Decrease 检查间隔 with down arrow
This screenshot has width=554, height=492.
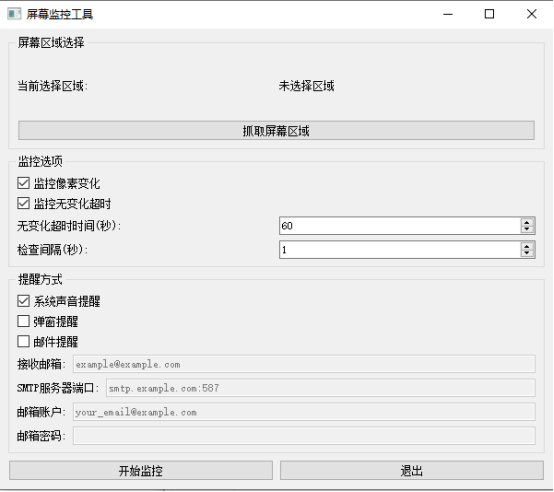[527, 253]
